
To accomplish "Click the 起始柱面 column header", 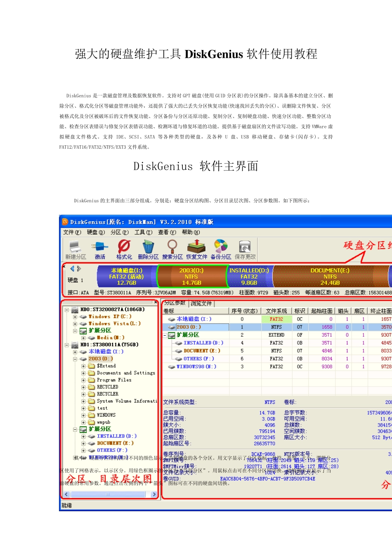I will [x=322, y=311].
